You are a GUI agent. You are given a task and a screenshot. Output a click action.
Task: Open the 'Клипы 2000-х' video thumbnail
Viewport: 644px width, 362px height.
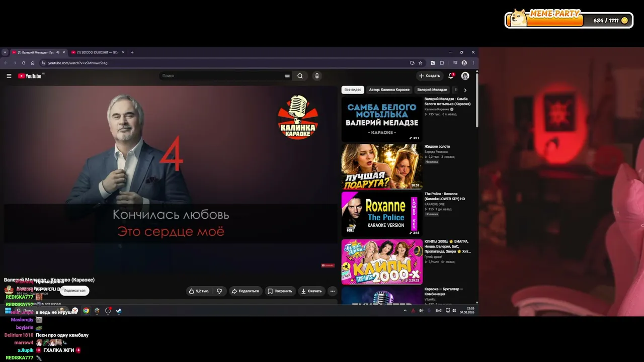[382, 261]
